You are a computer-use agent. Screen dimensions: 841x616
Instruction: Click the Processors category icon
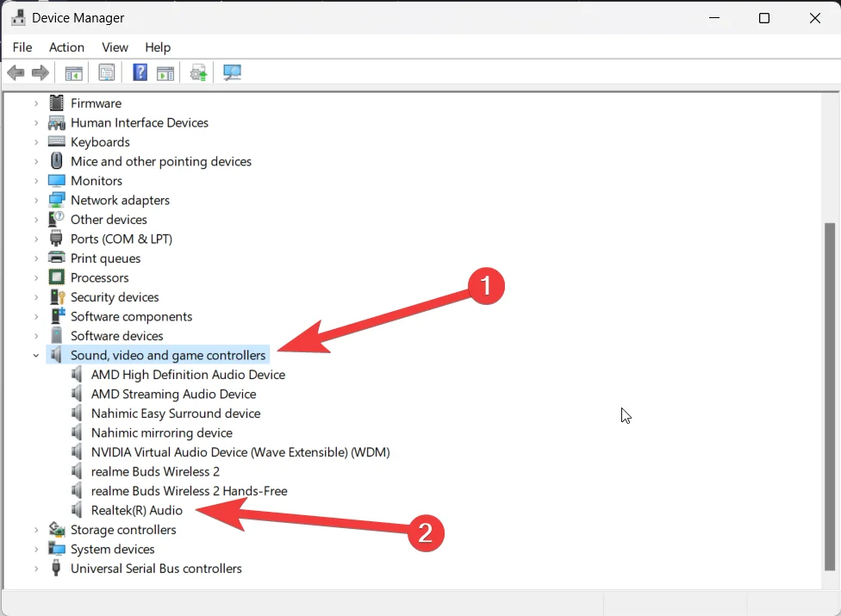pyautogui.click(x=56, y=277)
